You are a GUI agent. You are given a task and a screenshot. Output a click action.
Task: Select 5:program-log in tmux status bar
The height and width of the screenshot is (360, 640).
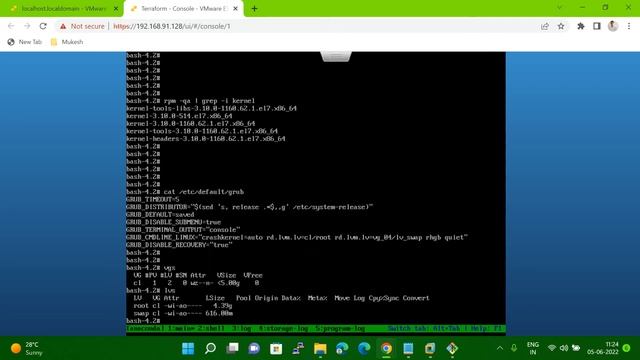(x=340, y=329)
